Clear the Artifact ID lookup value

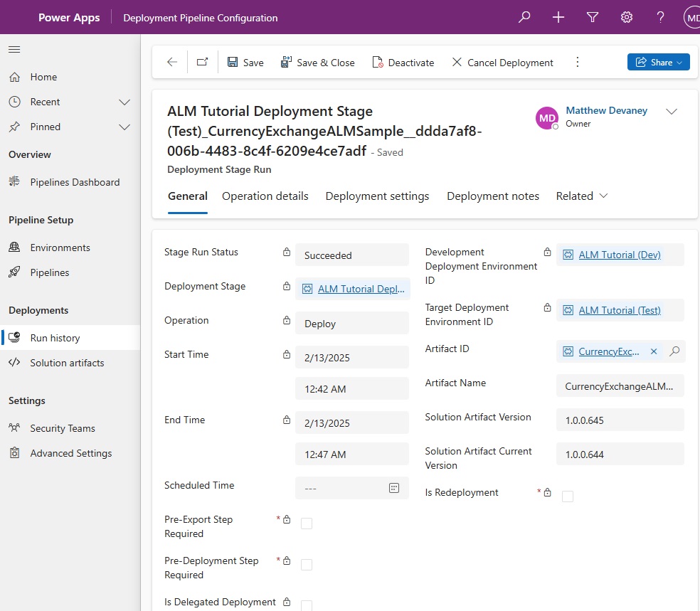coord(654,351)
